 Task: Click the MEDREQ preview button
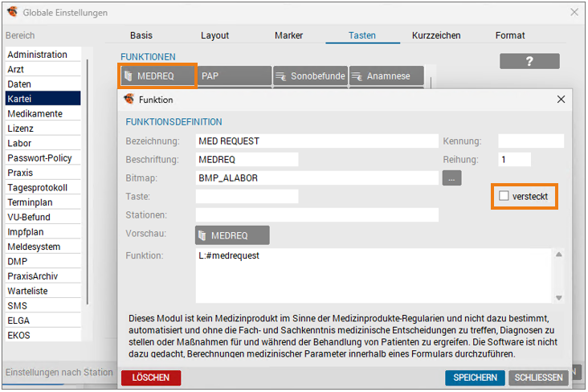tap(232, 235)
